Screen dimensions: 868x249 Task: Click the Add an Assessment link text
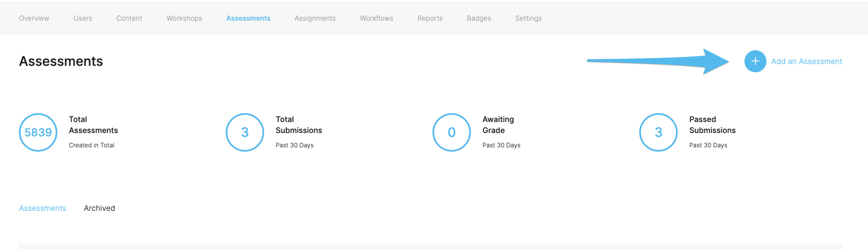(x=806, y=61)
